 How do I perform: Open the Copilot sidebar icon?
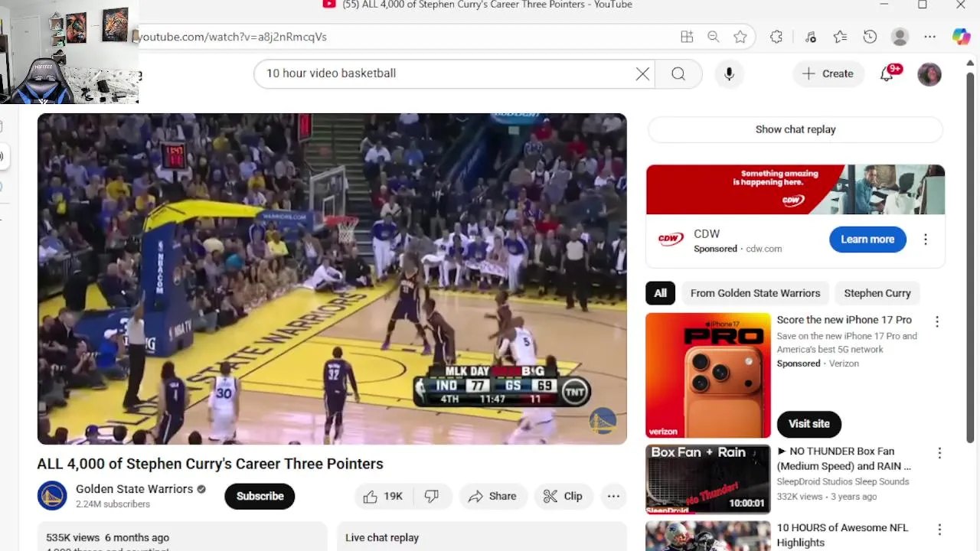point(961,37)
